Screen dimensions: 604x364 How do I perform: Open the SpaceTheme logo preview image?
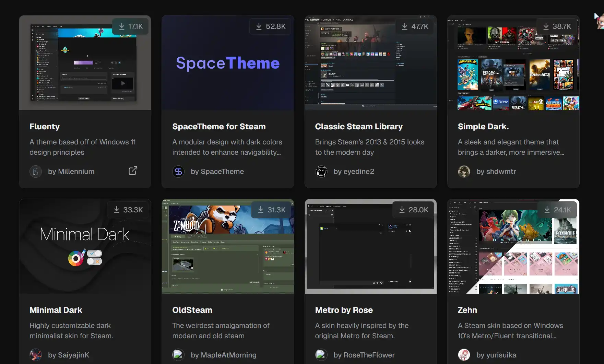click(228, 63)
